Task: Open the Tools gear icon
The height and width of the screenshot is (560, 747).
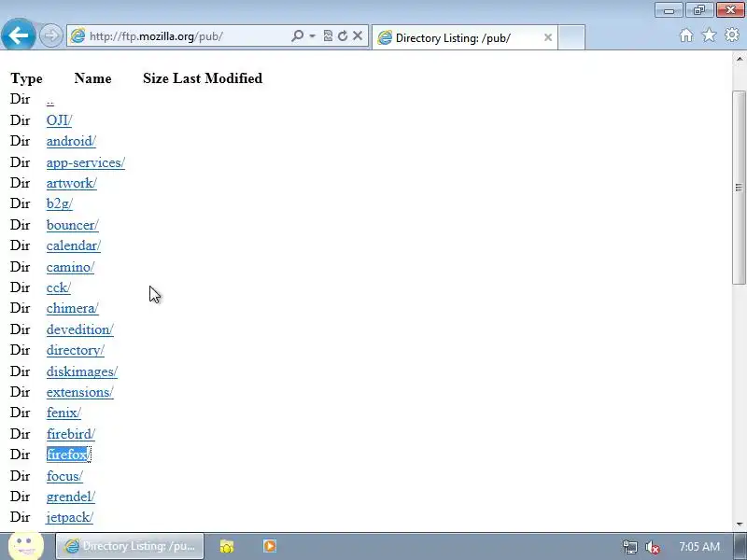Action: point(732,35)
